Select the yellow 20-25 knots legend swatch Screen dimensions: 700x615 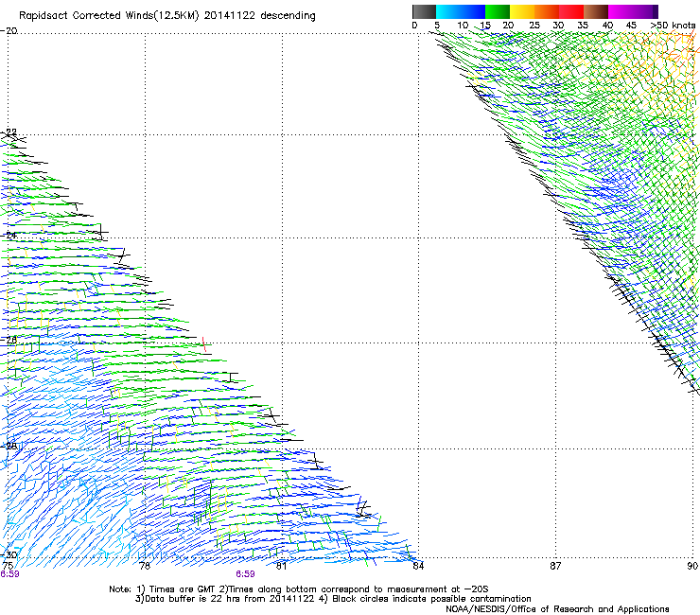(522, 11)
